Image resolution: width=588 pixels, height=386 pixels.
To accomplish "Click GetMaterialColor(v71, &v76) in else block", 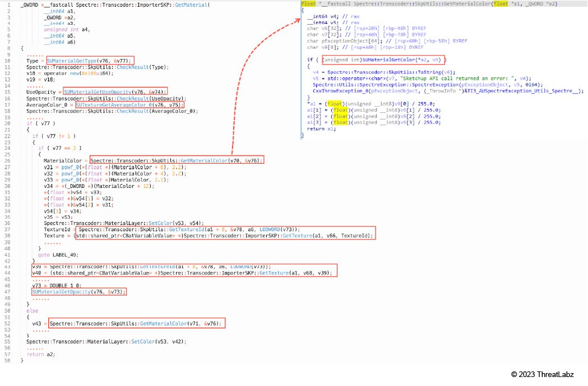I will pyautogui.click(x=137, y=323).
